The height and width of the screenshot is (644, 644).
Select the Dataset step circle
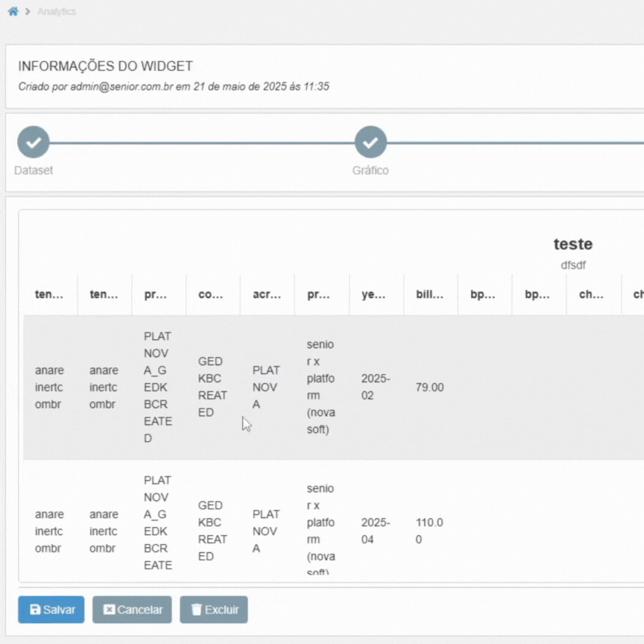pos(34,142)
